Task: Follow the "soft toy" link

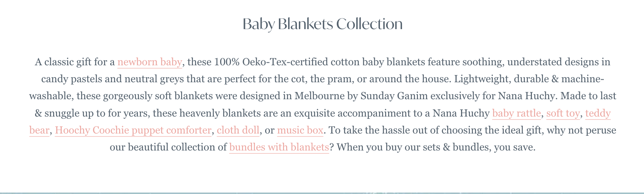Action: click(563, 113)
